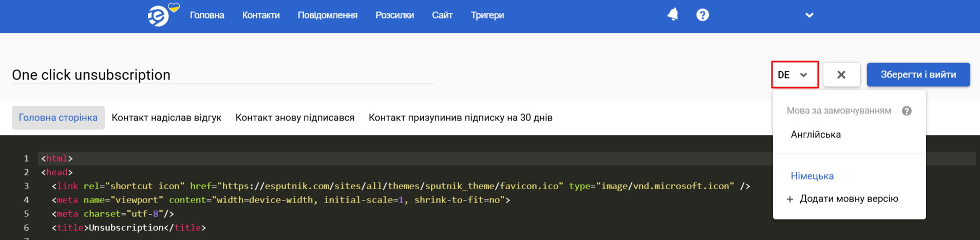Click the Мова за замовчуванням label

839,111
